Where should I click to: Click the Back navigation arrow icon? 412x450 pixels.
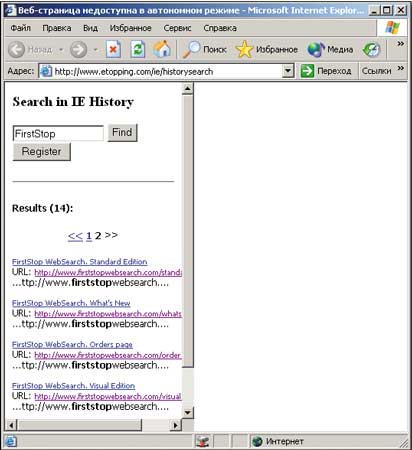[x=16, y=50]
